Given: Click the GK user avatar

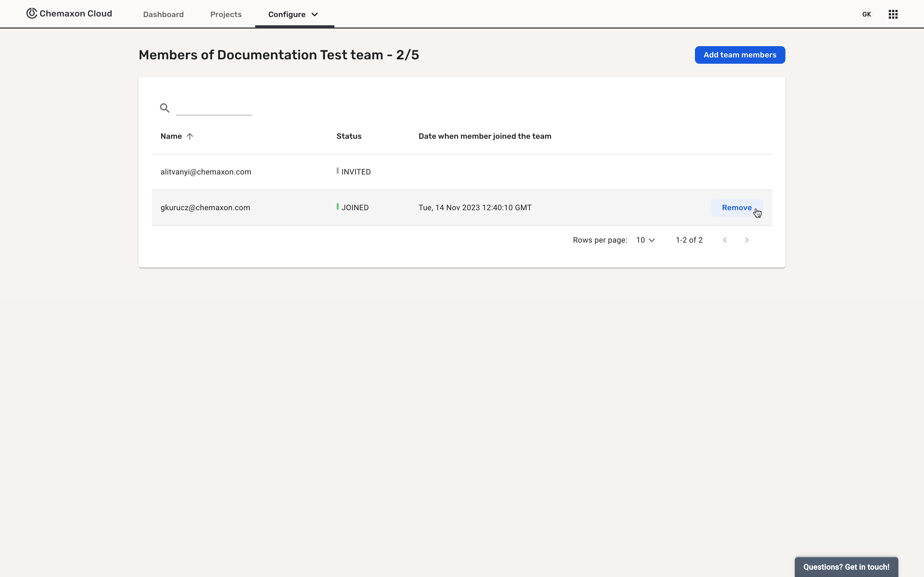Looking at the screenshot, I should coord(866,15).
